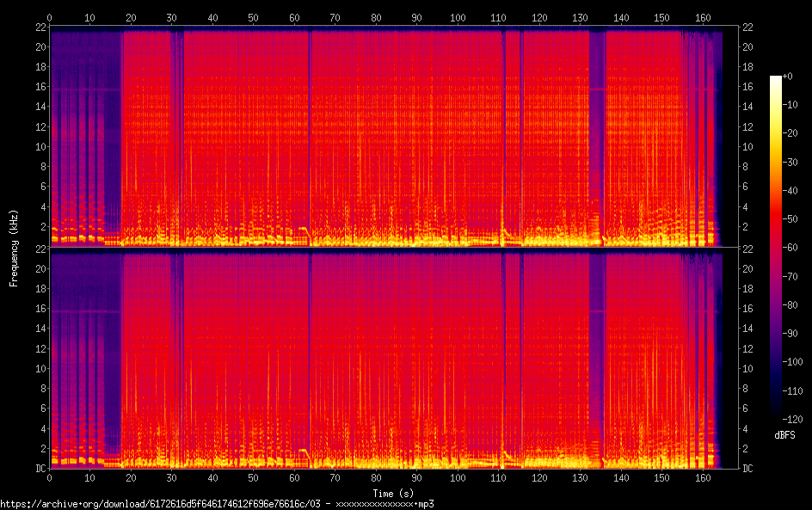
Task: Open the archive.org download URL at bottom
Action: tap(217, 503)
